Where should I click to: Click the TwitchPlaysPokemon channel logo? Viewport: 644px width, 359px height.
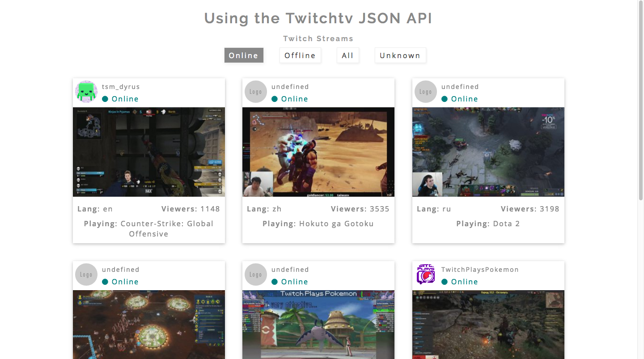pyautogui.click(x=426, y=275)
